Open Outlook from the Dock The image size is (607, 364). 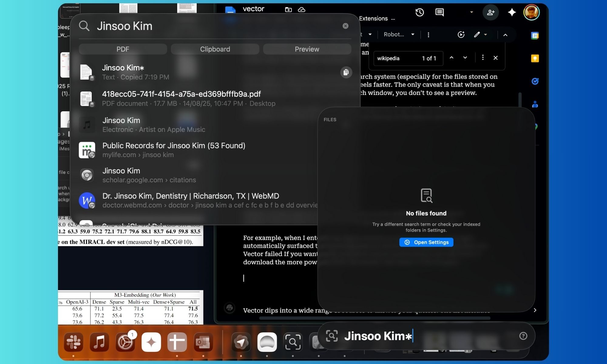pos(203,342)
